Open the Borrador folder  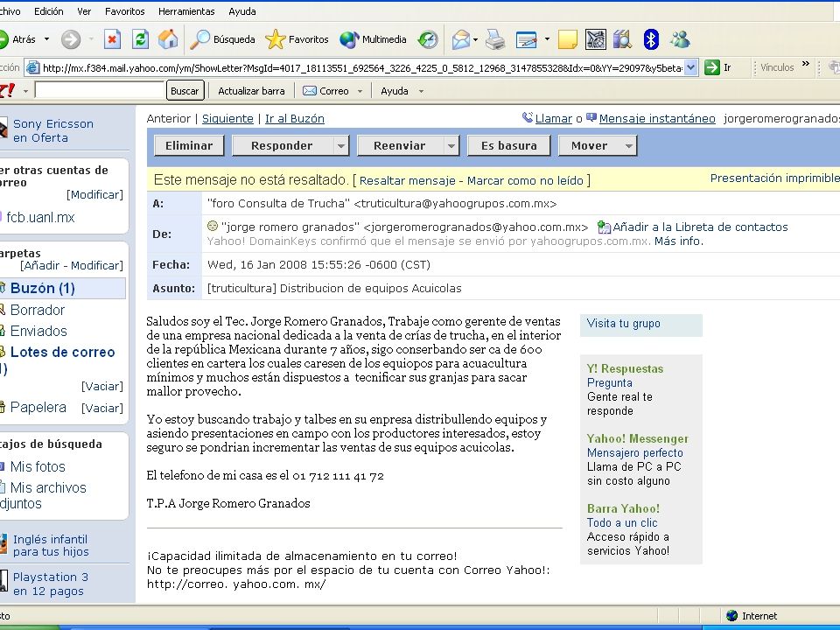coord(38,310)
